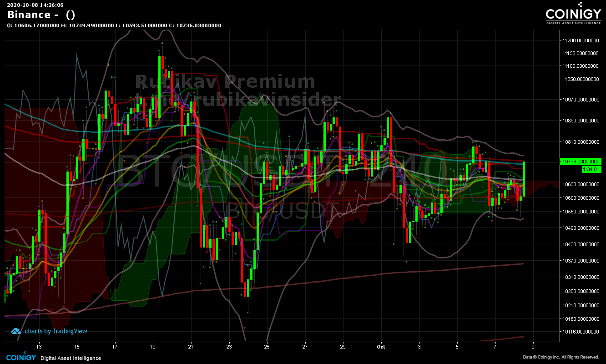Select the timestamp '2020-10-08 14:26:06'
This screenshot has height=364, width=606.
pyautogui.click(x=35, y=5)
